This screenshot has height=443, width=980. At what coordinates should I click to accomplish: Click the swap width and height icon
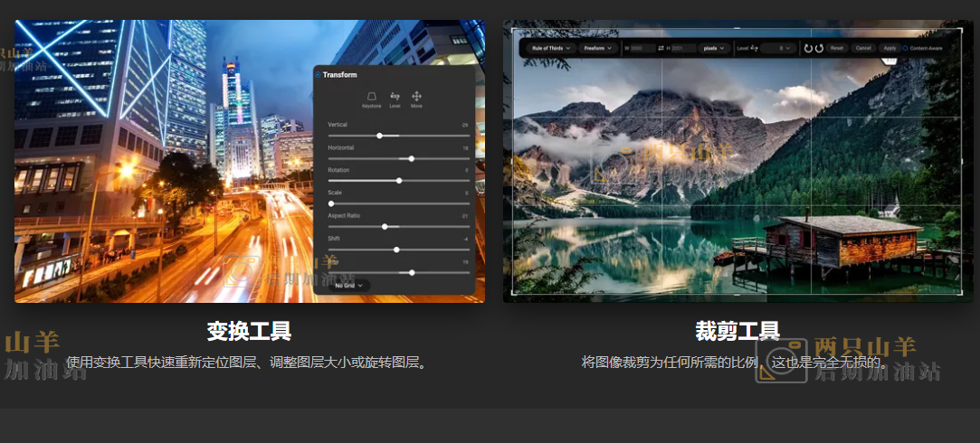tap(661, 48)
